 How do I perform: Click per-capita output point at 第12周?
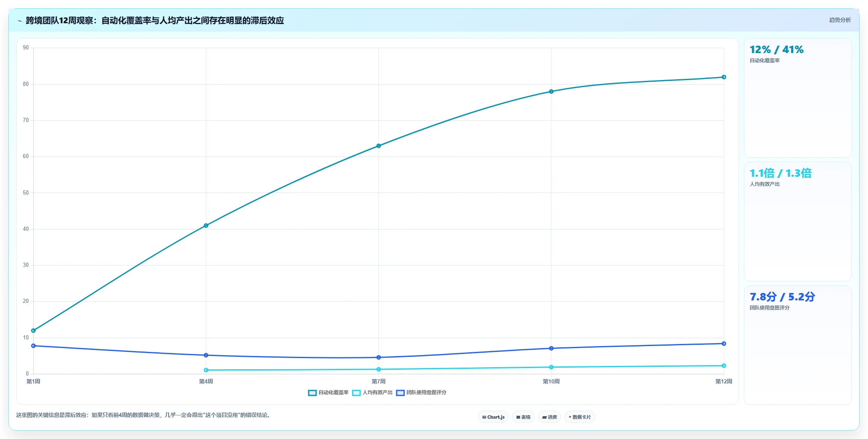[724, 366]
